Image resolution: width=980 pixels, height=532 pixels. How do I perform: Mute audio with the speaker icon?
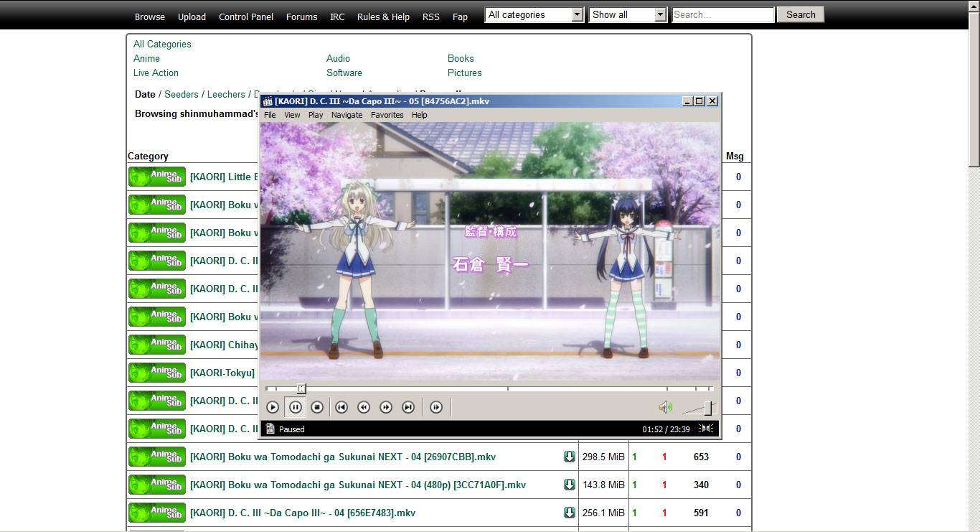click(665, 407)
